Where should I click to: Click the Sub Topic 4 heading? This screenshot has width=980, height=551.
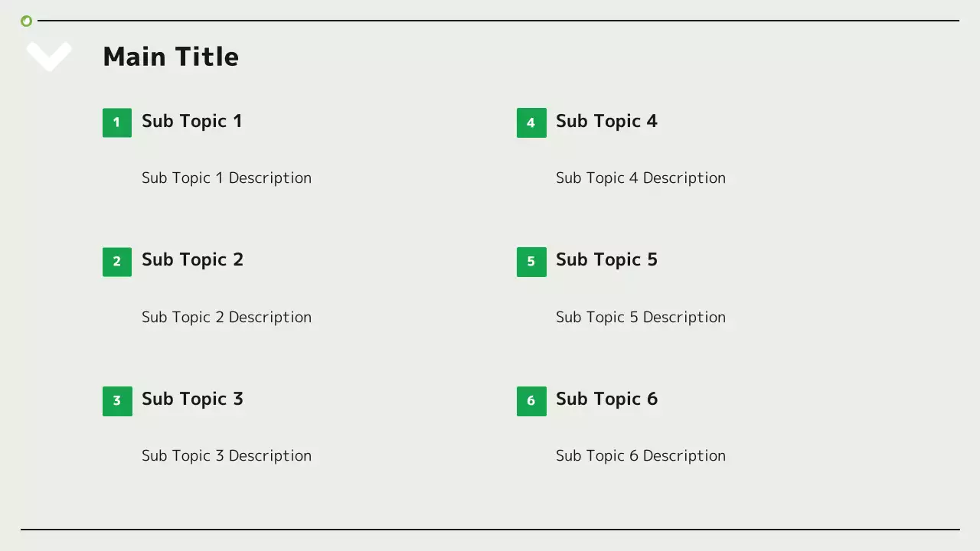point(606,121)
